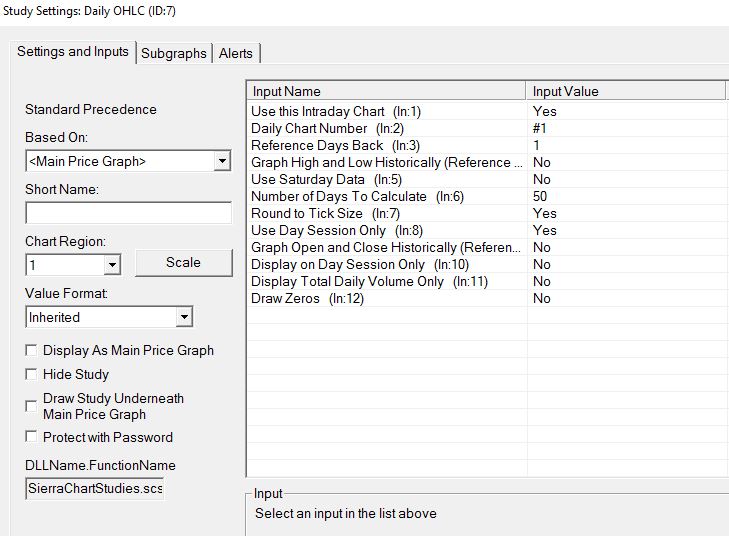Click the DLLName.FunctionName text field
The width and height of the screenshot is (729, 536).
[94, 489]
